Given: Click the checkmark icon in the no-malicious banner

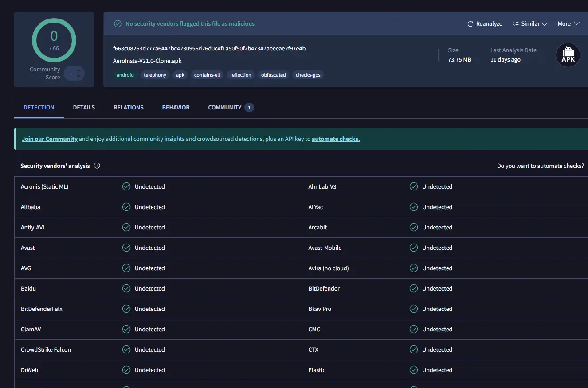Looking at the screenshot, I should click(x=118, y=24).
